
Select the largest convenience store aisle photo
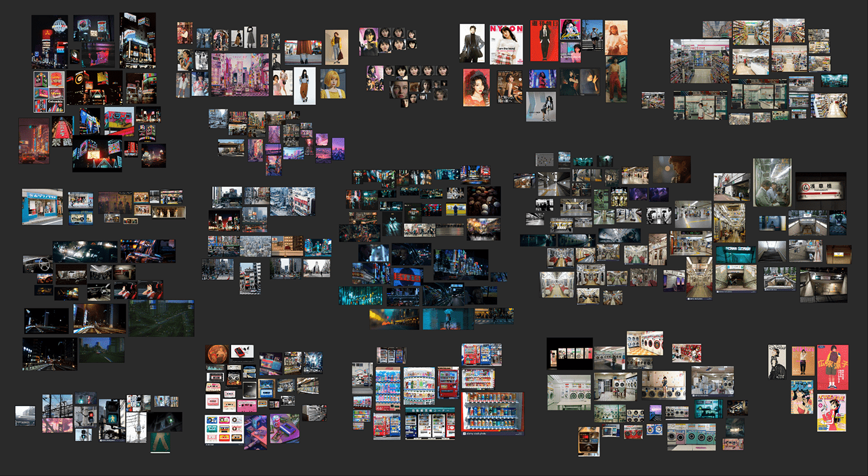tap(699, 61)
